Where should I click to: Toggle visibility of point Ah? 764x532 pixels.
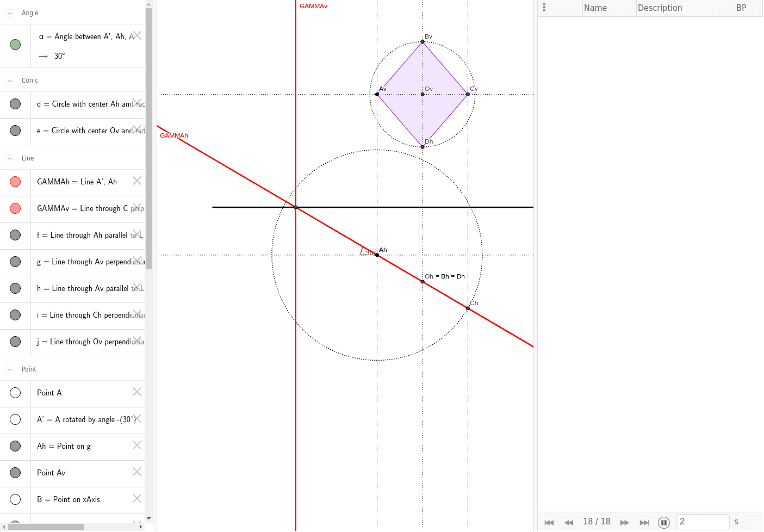point(15,446)
